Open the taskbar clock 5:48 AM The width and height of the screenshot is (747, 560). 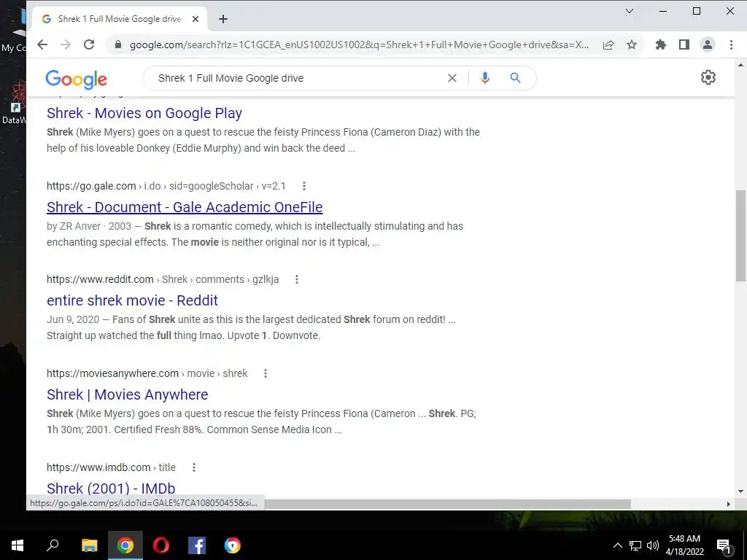(x=684, y=545)
